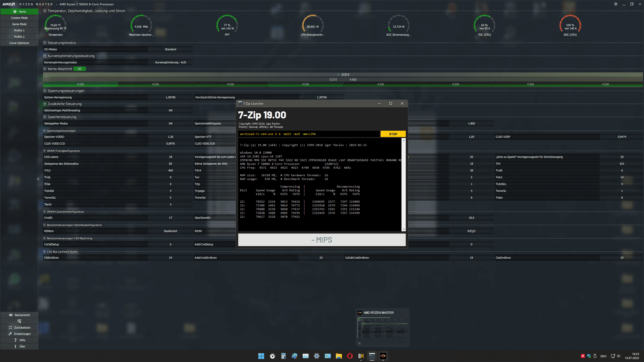Image resolution: width=644 pixels, height=362 pixels.
Task: Click the 7-Zip command line input field
Action: [309, 134]
